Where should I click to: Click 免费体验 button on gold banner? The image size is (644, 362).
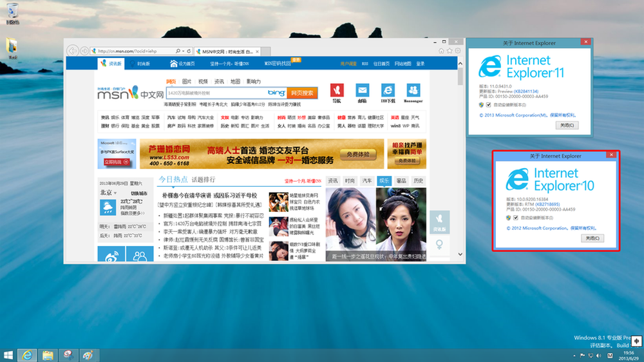(x=358, y=155)
